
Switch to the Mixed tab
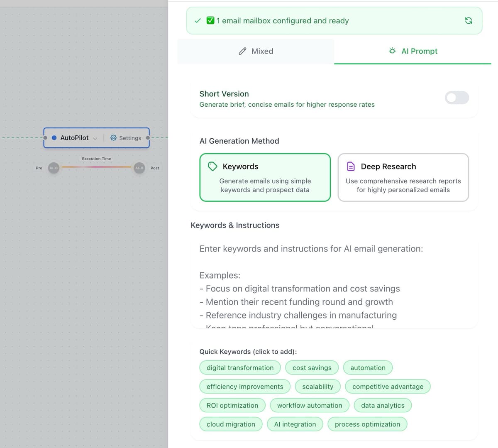[x=256, y=51]
